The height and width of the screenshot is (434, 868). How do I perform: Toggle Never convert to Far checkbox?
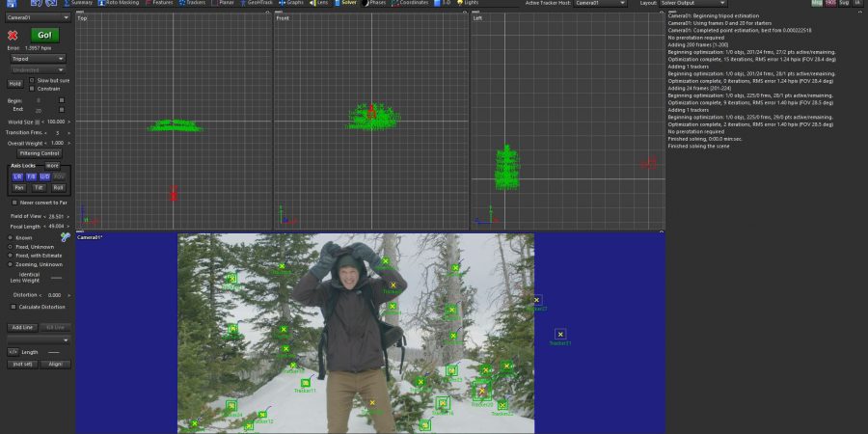pyautogui.click(x=14, y=203)
